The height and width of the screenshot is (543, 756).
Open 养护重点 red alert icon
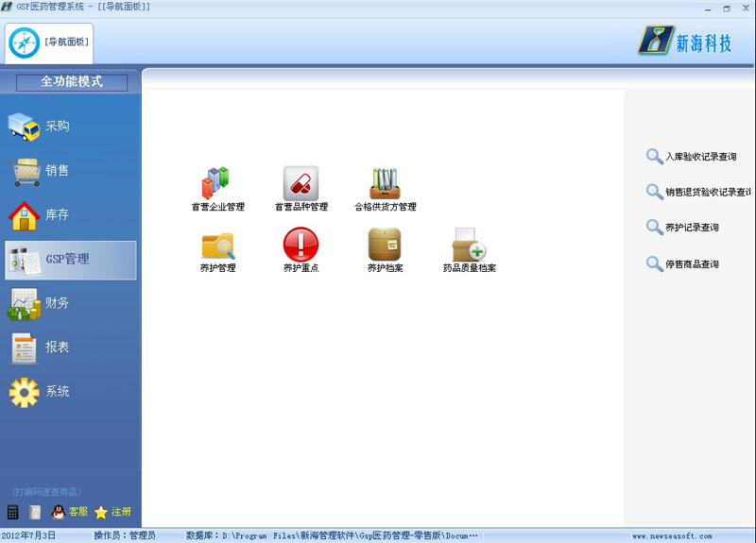click(301, 250)
